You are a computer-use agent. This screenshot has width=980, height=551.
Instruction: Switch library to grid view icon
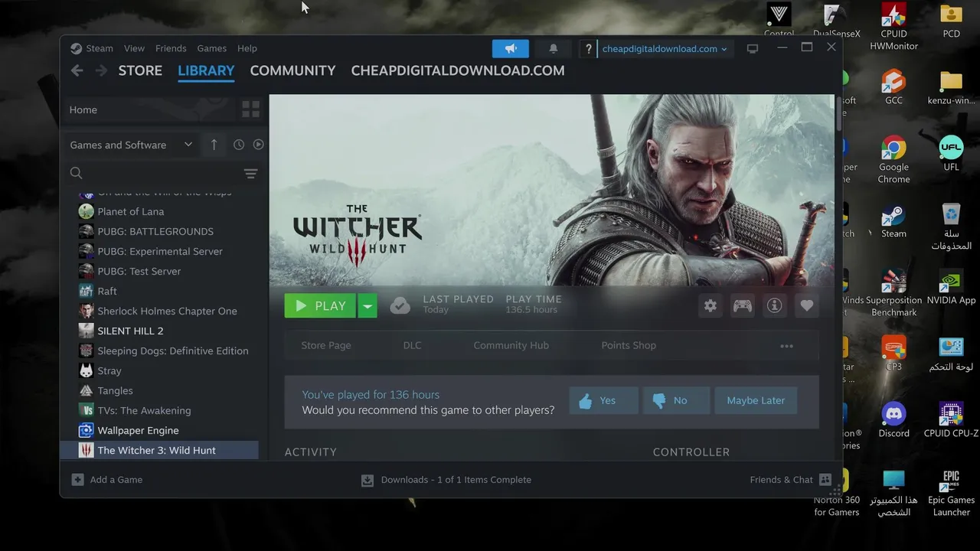pyautogui.click(x=250, y=109)
